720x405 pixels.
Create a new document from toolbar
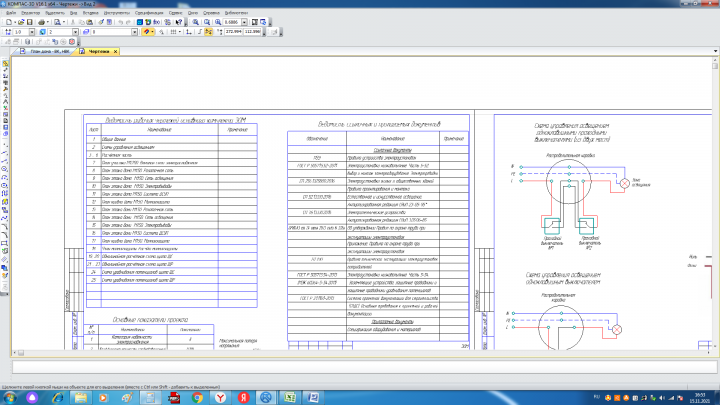(9, 22)
